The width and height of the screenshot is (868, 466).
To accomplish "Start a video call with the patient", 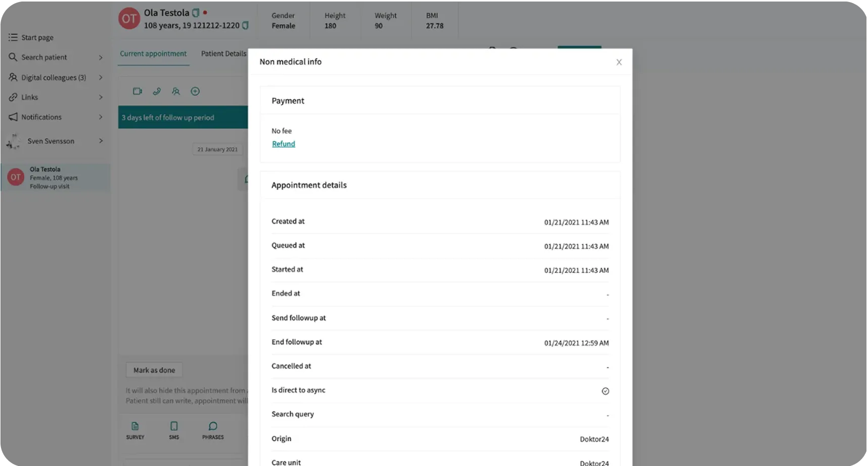I will (137, 91).
